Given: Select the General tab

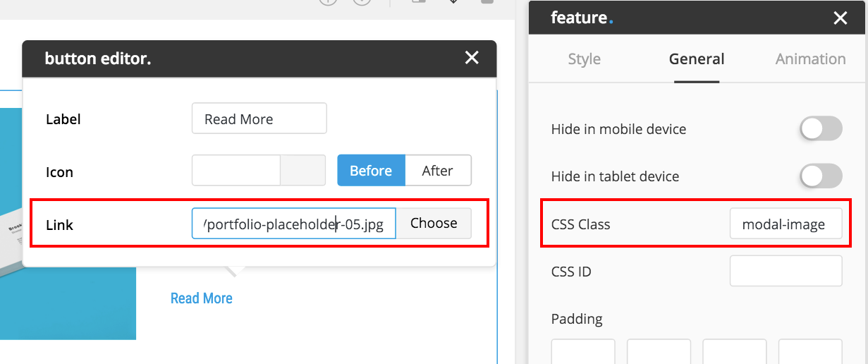Looking at the screenshot, I should click(x=697, y=59).
